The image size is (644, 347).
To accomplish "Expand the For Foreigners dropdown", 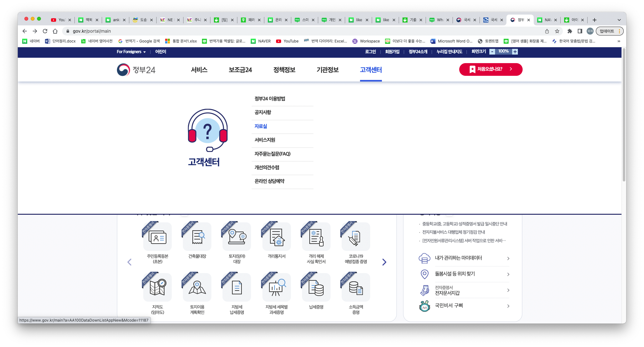I will coord(131,52).
